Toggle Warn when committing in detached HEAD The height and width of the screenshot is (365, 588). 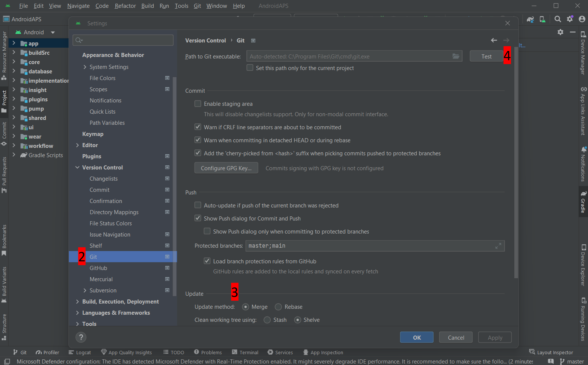click(x=198, y=140)
